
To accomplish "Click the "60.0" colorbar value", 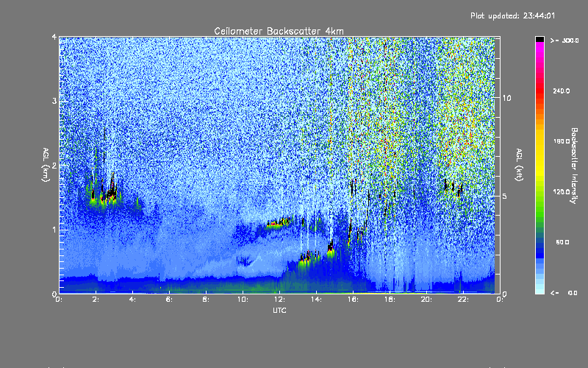I will [x=562, y=242].
